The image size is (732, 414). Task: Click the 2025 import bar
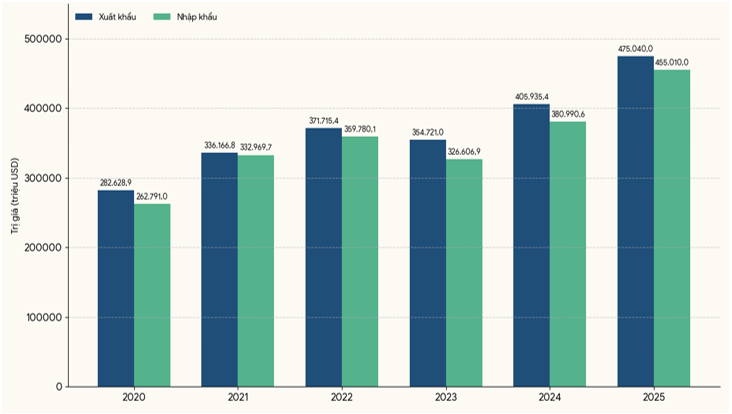(x=672, y=228)
